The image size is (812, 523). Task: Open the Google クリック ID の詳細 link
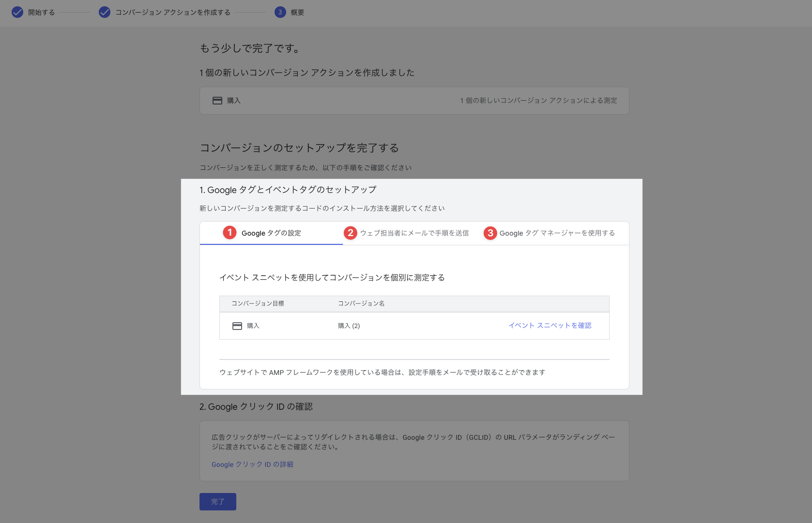[x=252, y=464]
